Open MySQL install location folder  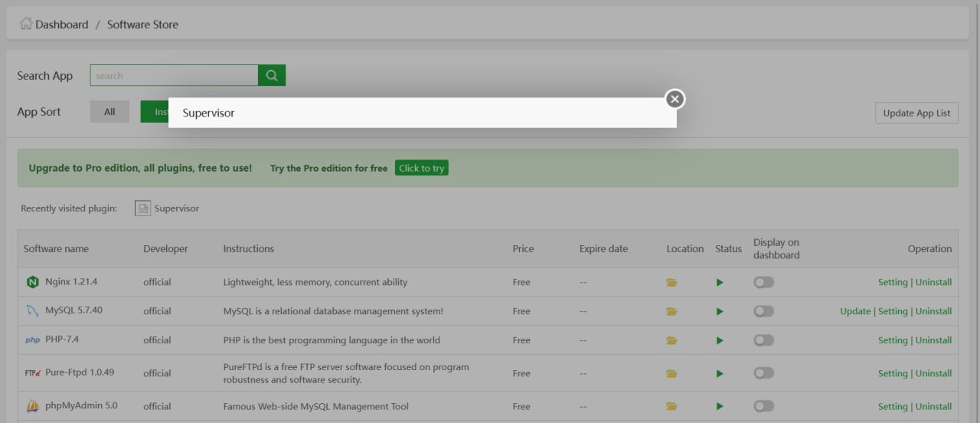[671, 312]
